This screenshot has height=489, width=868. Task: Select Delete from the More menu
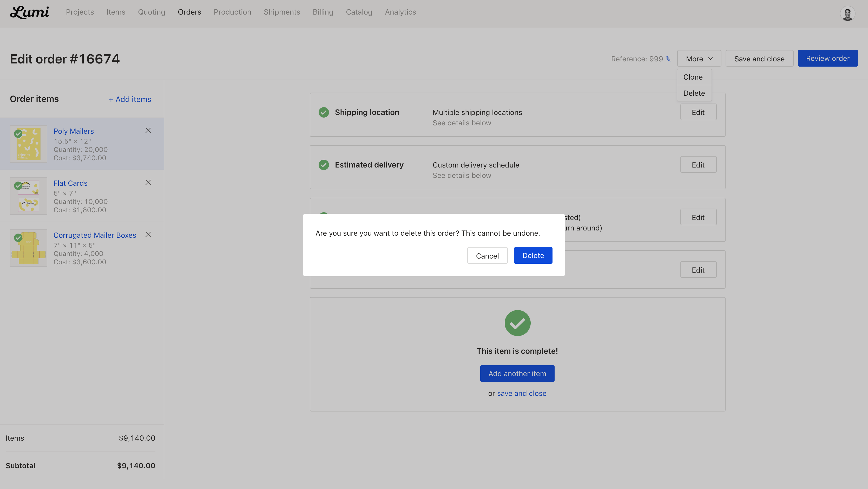(x=694, y=93)
